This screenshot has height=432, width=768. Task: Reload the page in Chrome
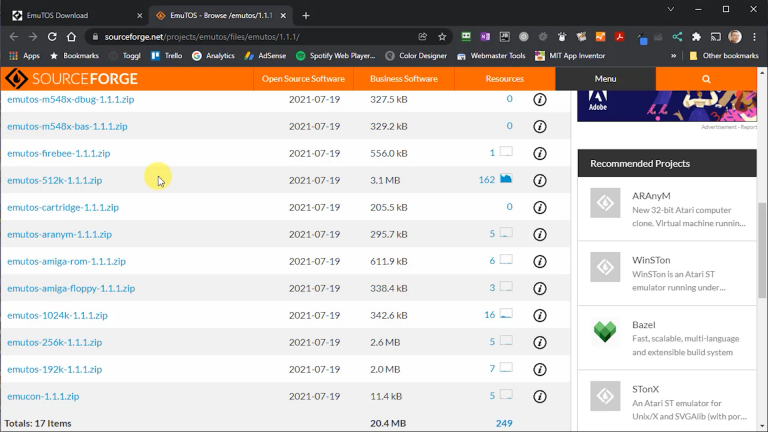52,37
